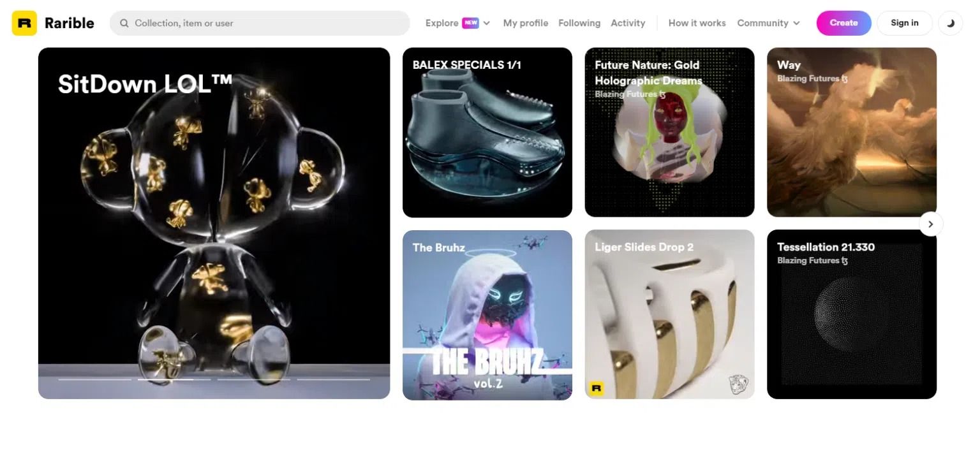980x461 pixels.
Task: Open The Bruhz collection card
Action: [x=487, y=315]
